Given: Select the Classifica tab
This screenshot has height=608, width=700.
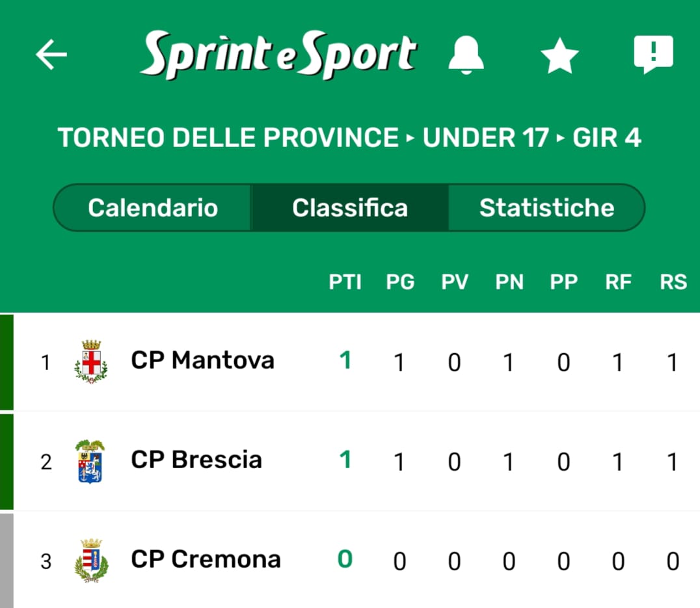Looking at the screenshot, I should click(x=350, y=207).
